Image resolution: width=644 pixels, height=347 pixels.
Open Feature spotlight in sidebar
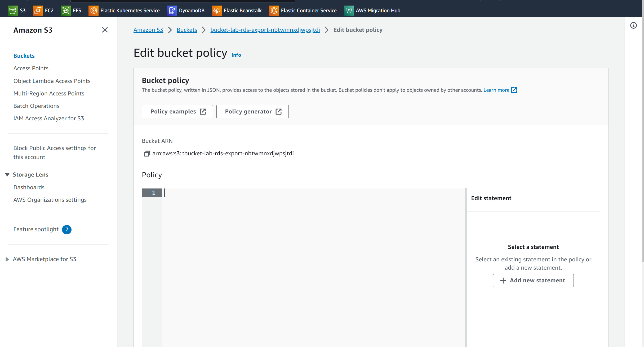[36, 229]
